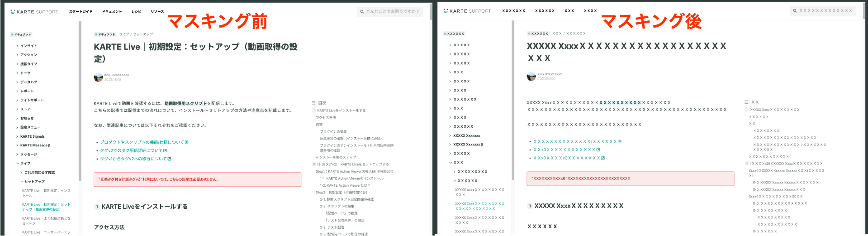The height and width of the screenshot is (236, 868).
Task: Expand the インサイト sidebar section
Action: [x=27, y=46]
